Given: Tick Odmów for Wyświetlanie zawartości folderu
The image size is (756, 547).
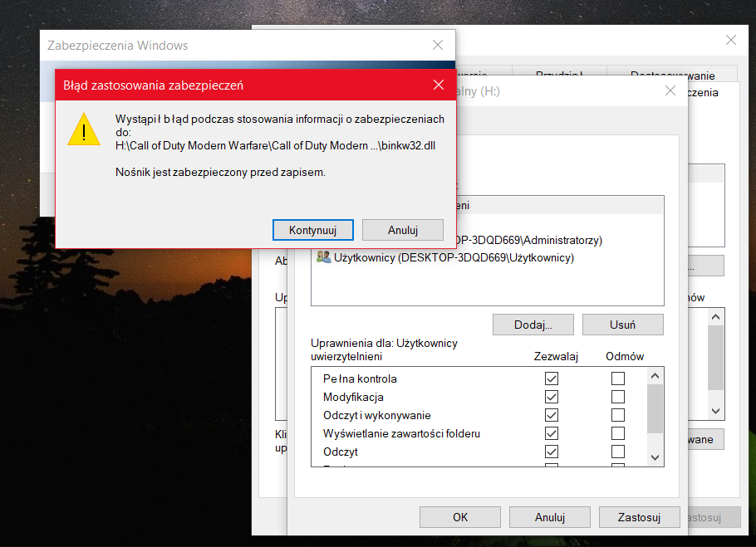Looking at the screenshot, I should click(617, 433).
